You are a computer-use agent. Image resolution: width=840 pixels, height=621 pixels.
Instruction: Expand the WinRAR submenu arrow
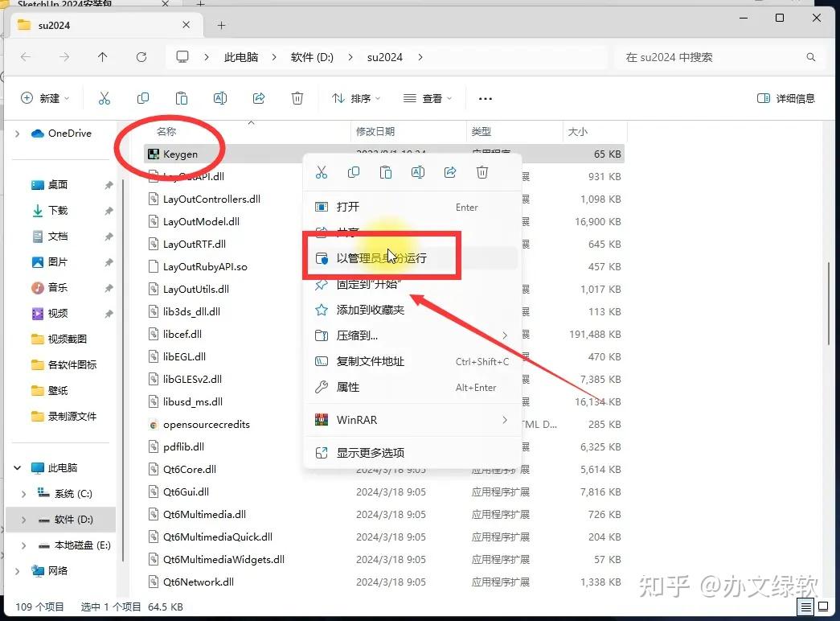[x=505, y=419]
